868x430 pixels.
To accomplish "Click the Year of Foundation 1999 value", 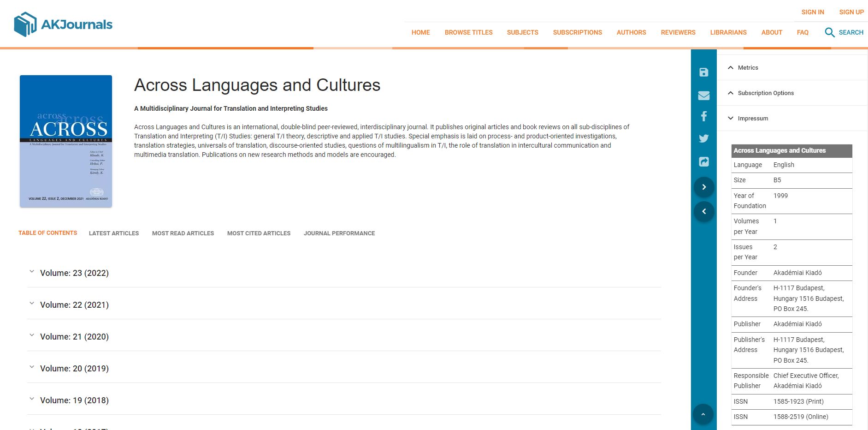I will (x=780, y=196).
